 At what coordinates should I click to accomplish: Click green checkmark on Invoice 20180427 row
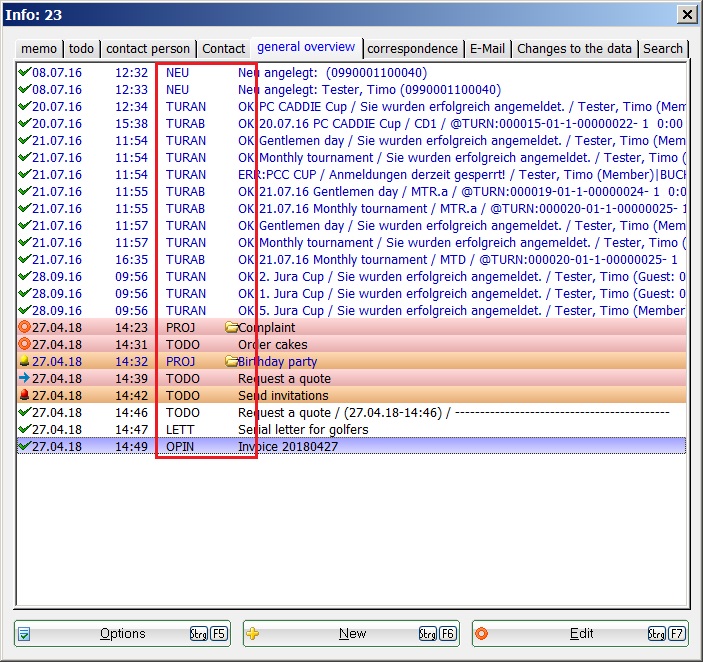tap(24, 447)
